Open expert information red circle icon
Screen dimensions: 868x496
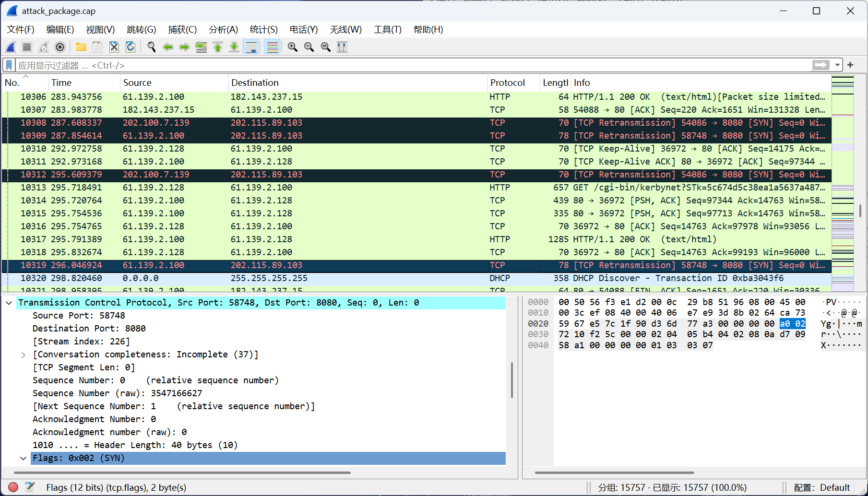click(13, 487)
